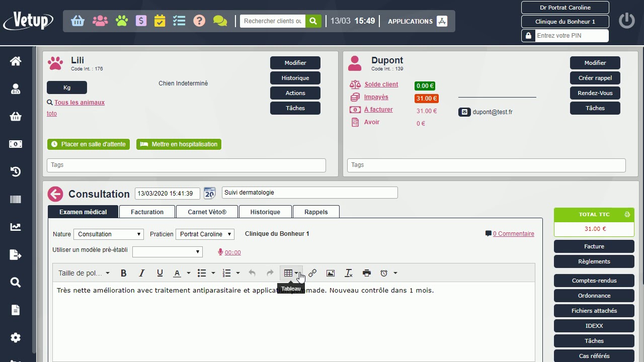This screenshot has width=644, height=362.
Task: Expand the pre-established template dropdown
Action: [x=167, y=252]
